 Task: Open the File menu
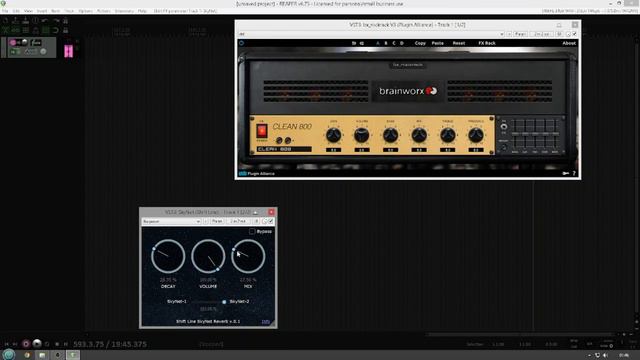pyautogui.click(x=5, y=11)
